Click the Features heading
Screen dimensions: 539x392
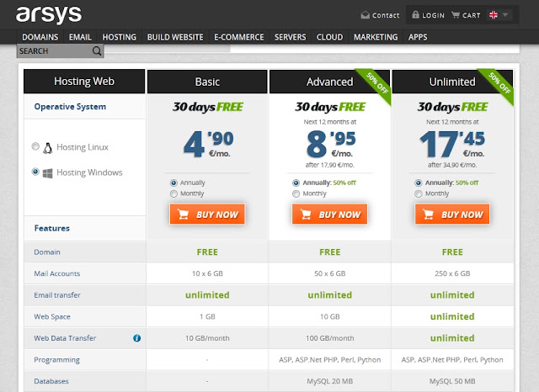click(x=52, y=228)
